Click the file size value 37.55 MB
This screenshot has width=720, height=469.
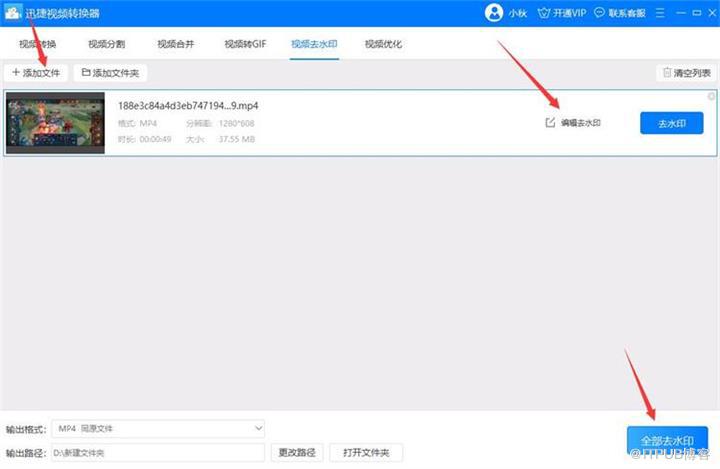(236, 139)
